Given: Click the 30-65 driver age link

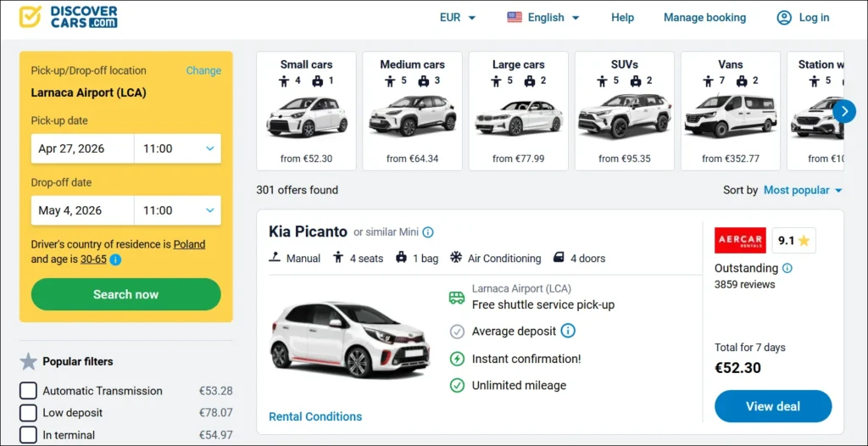Looking at the screenshot, I should coord(93,259).
